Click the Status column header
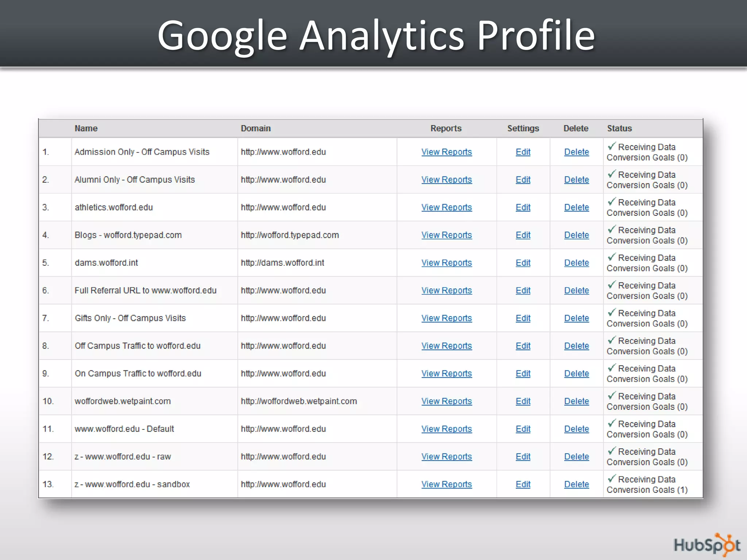 point(619,128)
